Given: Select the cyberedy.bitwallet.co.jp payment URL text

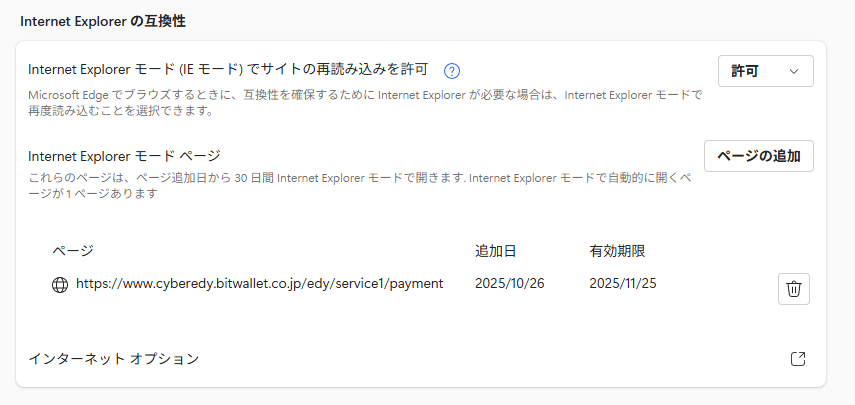Looking at the screenshot, I should tap(259, 284).
